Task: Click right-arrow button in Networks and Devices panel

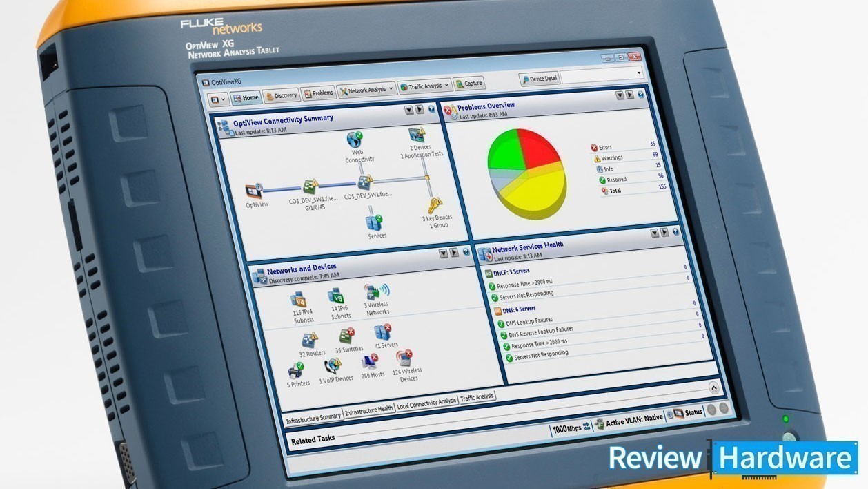Action: tap(454, 253)
